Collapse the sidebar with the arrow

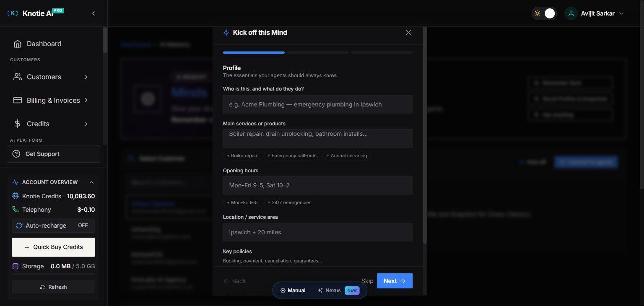(x=93, y=13)
